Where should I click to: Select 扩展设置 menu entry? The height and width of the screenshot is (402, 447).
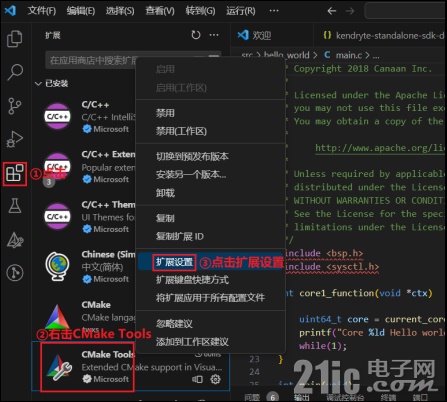(x=211, y=262)
